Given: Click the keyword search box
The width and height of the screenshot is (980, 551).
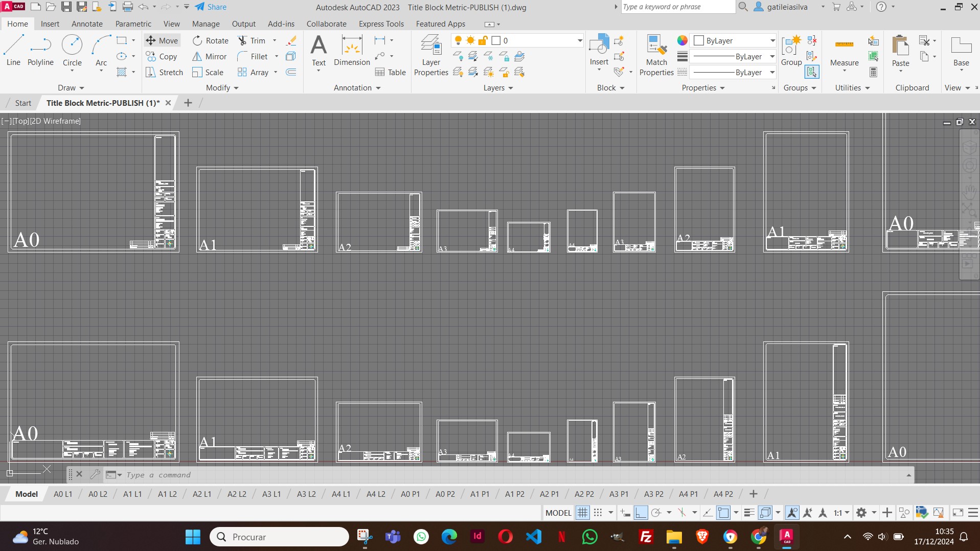Looking at the screenshot, I should coord(678,7).
